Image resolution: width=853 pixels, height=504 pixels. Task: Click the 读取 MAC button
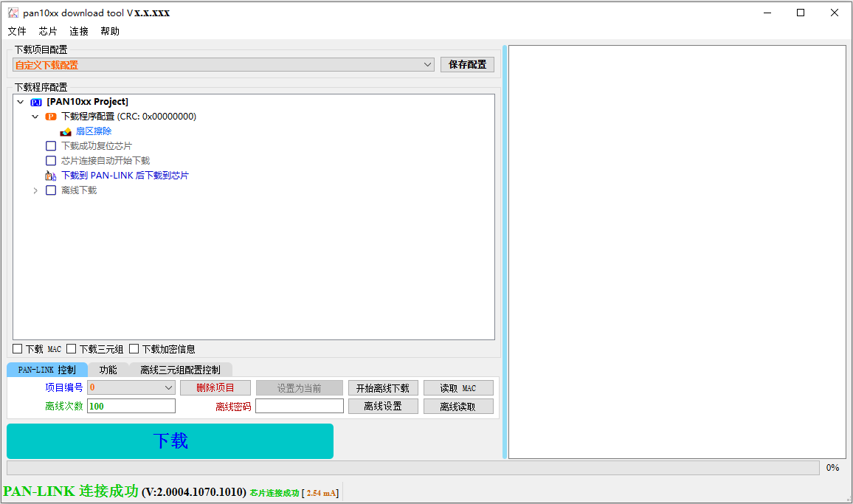(458, 387)
